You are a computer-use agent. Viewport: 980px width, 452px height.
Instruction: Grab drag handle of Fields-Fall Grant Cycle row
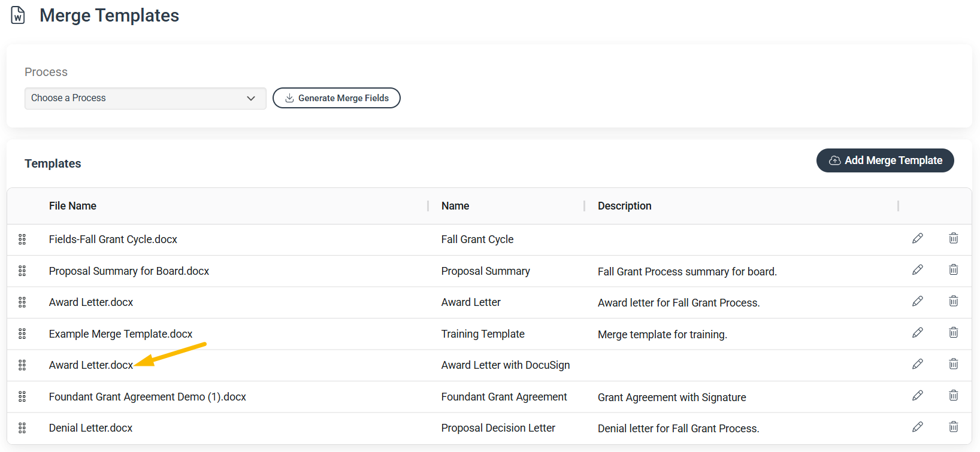tap(22, 239)
